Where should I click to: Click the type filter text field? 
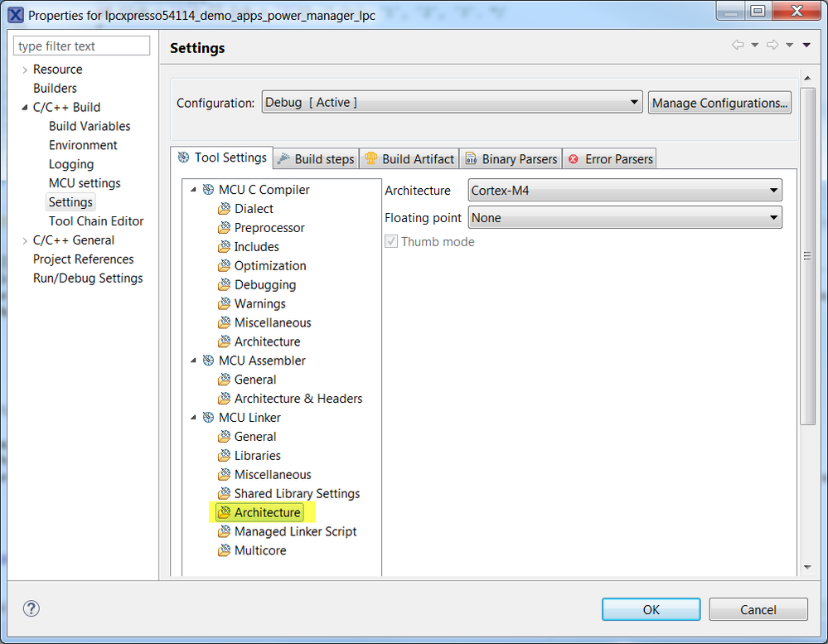[82, 46]
